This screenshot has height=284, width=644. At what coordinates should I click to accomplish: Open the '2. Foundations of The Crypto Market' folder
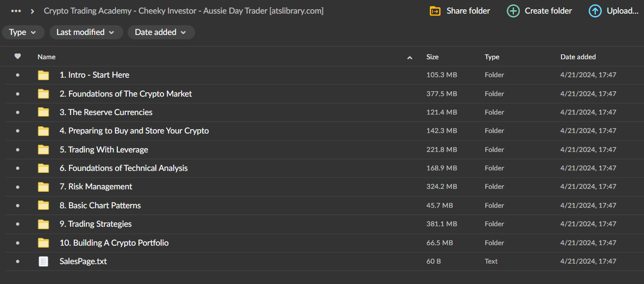pos(125,93)
